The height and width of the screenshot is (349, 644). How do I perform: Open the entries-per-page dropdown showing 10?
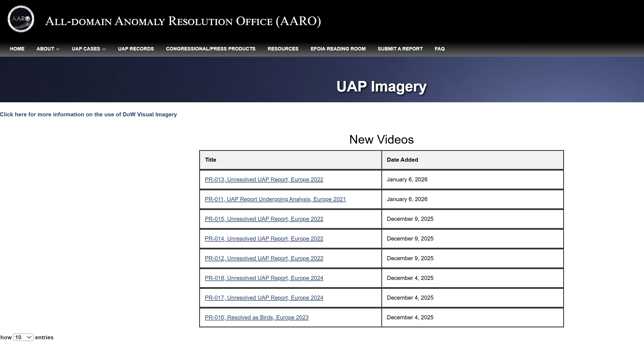click(23, 337)
